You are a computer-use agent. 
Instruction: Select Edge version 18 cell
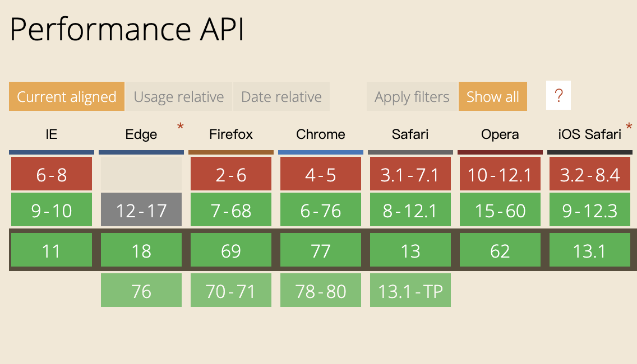click(x=141, y=250)
